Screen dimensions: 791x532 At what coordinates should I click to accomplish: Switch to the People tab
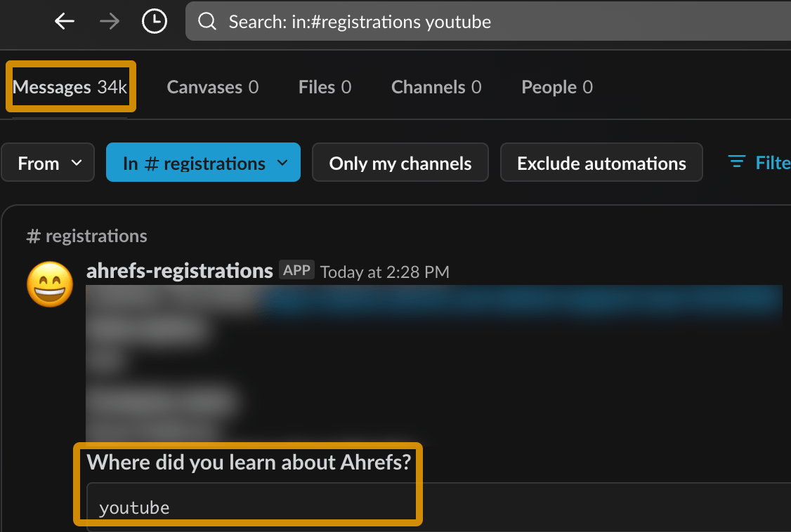coord(557,87)
